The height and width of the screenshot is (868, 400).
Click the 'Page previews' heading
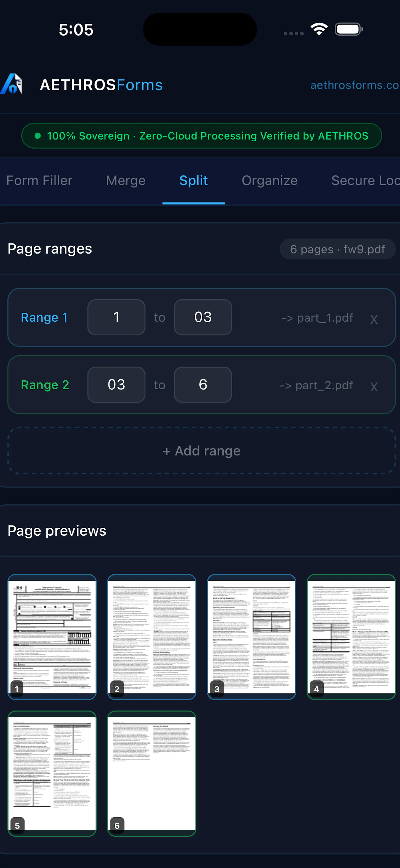[x=57, y=531]
